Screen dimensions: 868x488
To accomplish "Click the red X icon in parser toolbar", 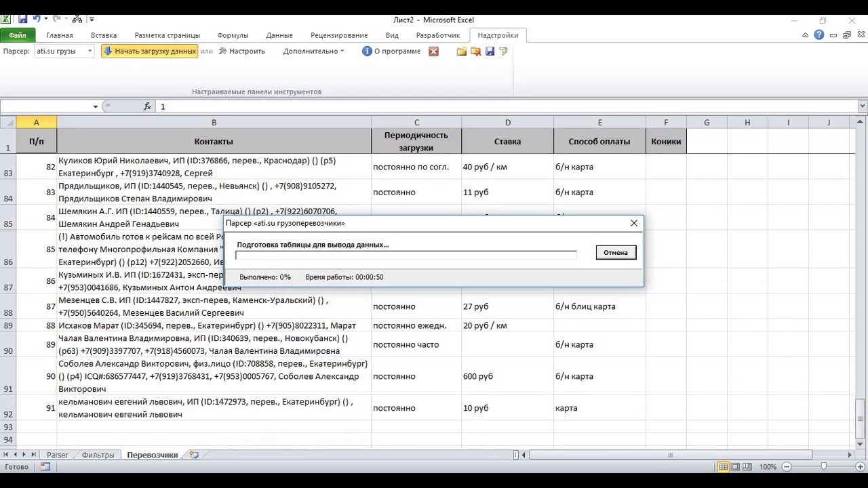I will (433, 51).
